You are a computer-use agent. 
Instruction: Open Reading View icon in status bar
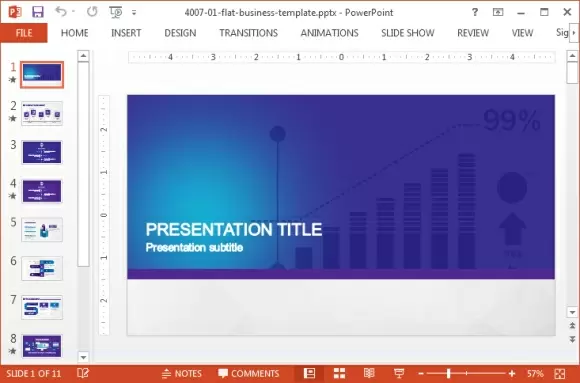369,373
